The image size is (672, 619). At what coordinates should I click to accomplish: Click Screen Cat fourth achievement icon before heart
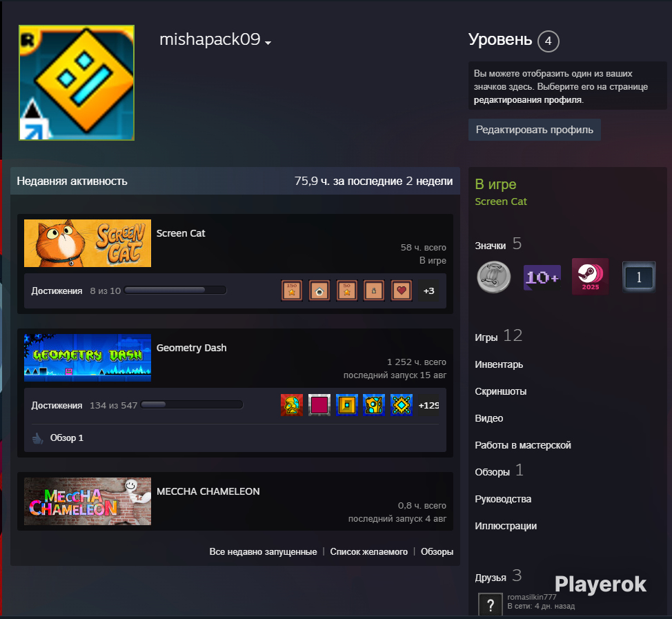coord(374,291)
